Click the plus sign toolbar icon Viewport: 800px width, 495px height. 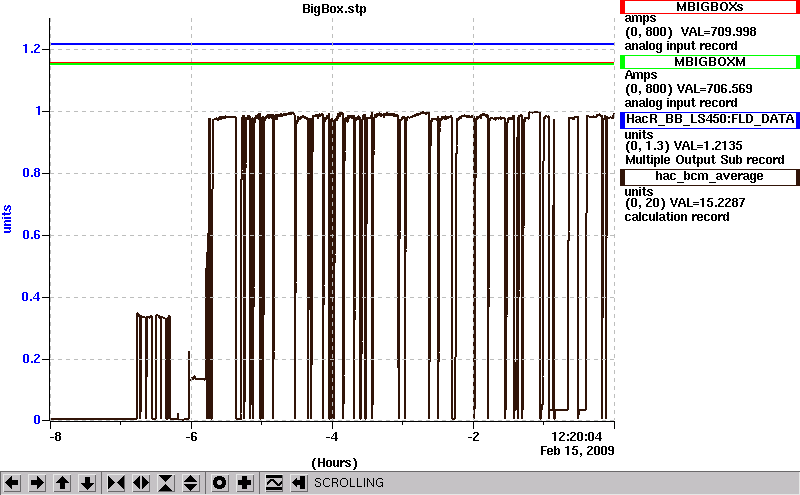[x=245, y=483]
